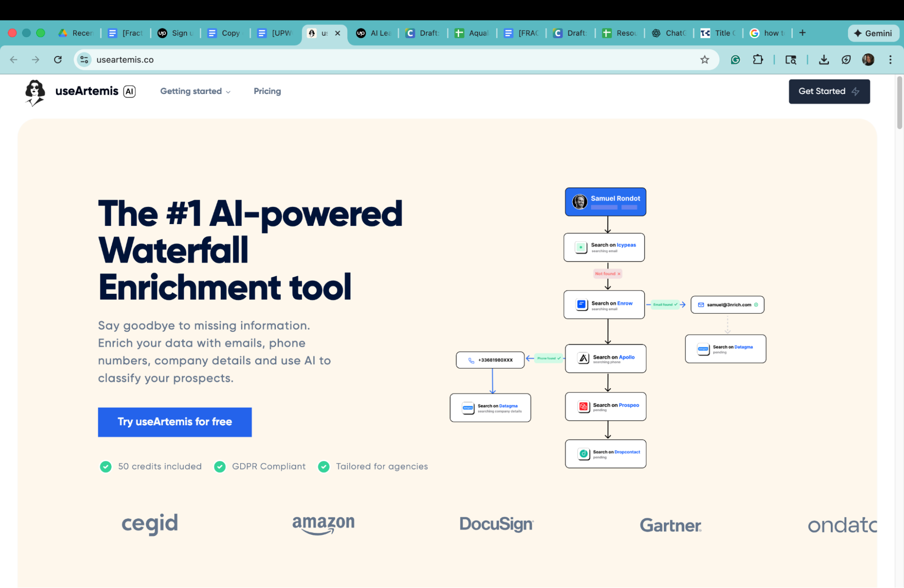Switch to the Sign up Upwork tab
This screenshot has height=588, width=904.
pyautogui.click(x=175, y=33)
